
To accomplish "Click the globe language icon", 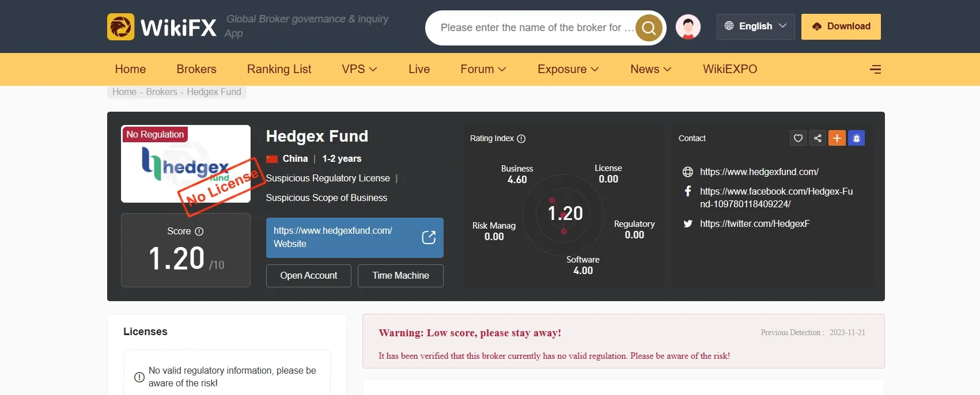I will pos(729,26).
